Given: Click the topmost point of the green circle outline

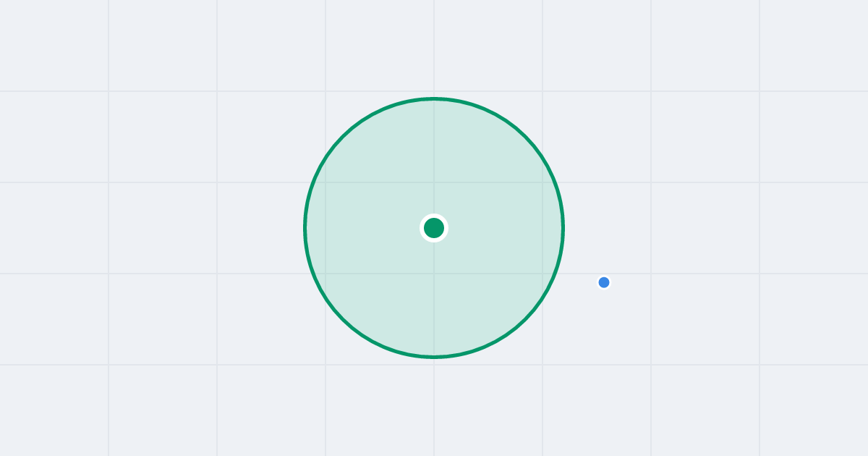Looking at the screenshot, I should point(434,98).
